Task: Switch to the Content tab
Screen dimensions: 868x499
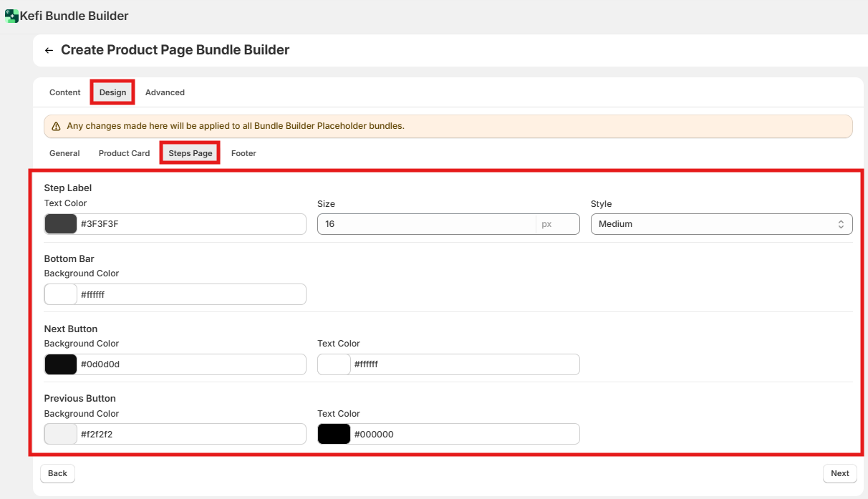Action: click(64, 92)
